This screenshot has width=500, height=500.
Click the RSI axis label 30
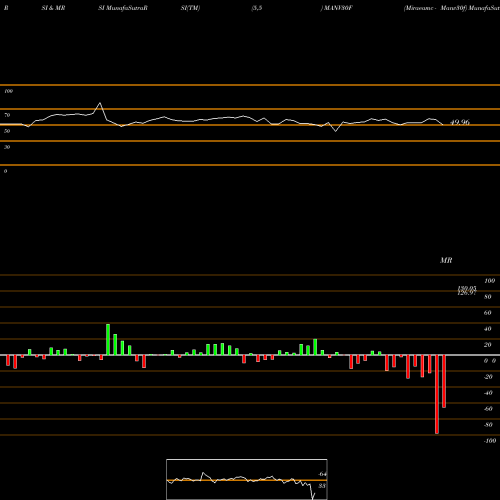(7, 147)
